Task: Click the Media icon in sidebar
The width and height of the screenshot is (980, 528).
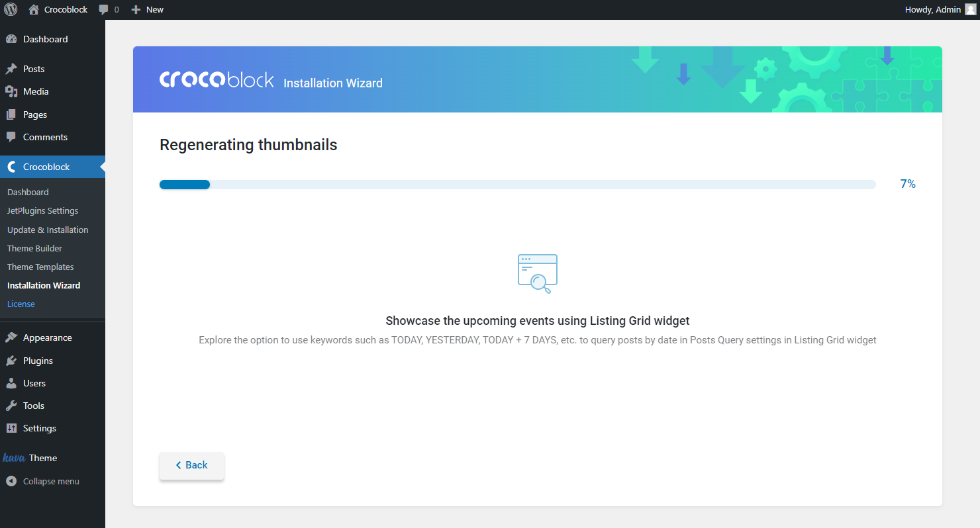Action: click(11, 91)
